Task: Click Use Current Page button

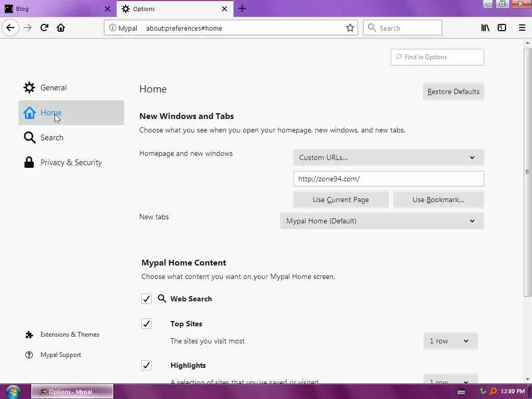Action: pos(341,199)
